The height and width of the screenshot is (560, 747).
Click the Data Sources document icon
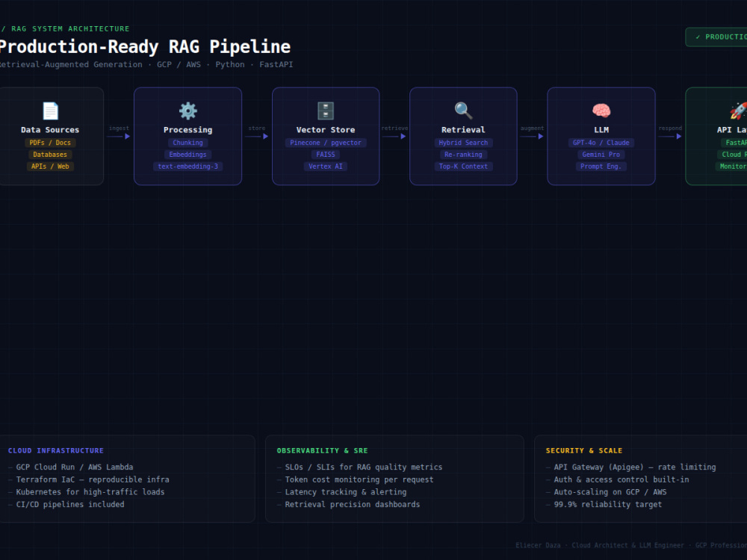(x=51, y=111)
